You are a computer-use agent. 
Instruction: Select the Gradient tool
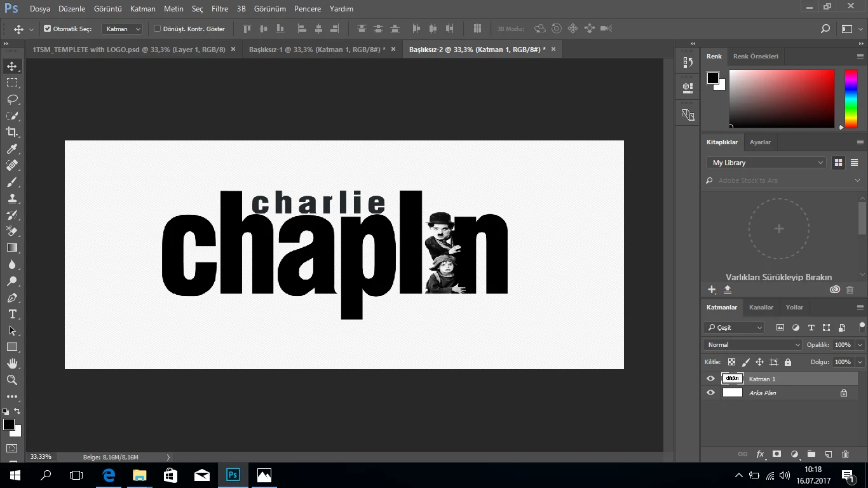pyautogui.click(x=11, y=248)
